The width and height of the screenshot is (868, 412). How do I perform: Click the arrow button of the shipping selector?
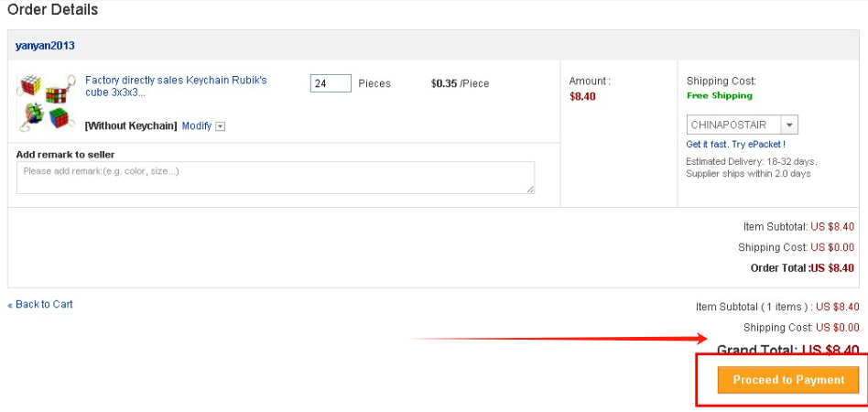coord(790,125)
